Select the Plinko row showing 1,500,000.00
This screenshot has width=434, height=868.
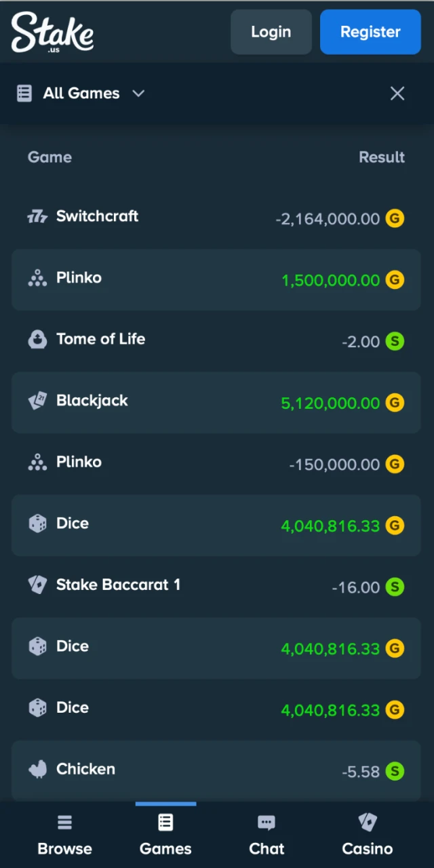[216, 279]
